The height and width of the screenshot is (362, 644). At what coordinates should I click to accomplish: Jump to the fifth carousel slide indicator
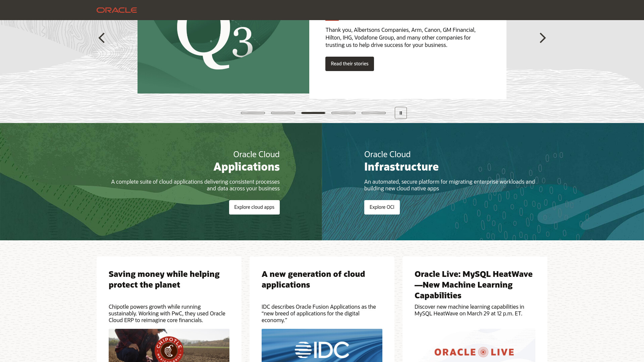click(374, 113)
